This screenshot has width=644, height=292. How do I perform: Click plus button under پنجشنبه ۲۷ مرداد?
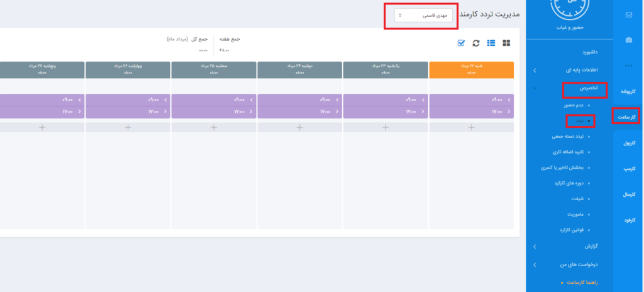[x=42, y=127]
